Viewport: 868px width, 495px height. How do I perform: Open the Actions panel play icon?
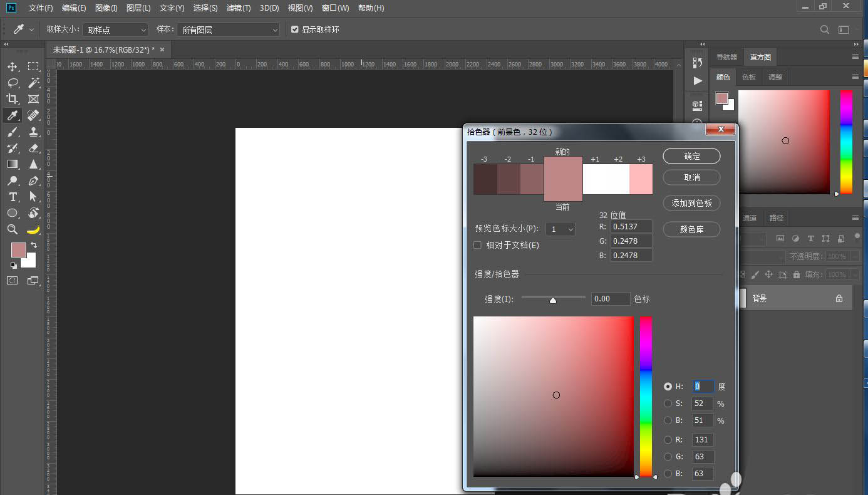point(698,81)
